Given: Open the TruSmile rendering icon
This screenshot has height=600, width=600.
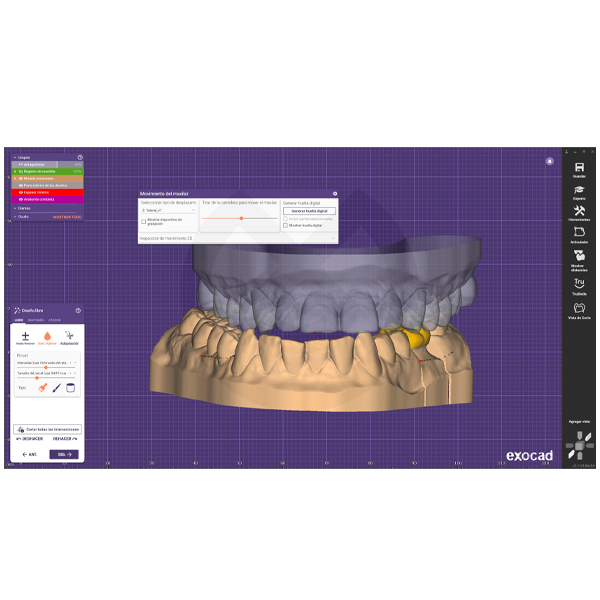Looking at the screenshot, I should (x=579, y=284).
